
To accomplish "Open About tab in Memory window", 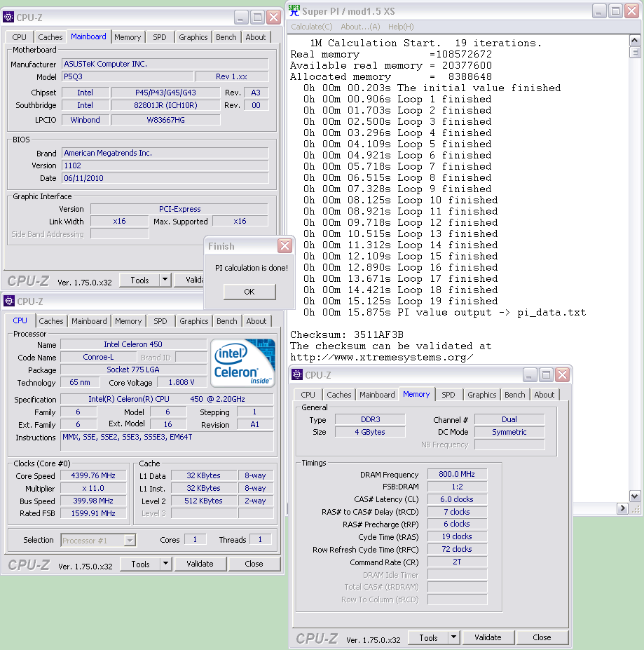I will [544, 395].
